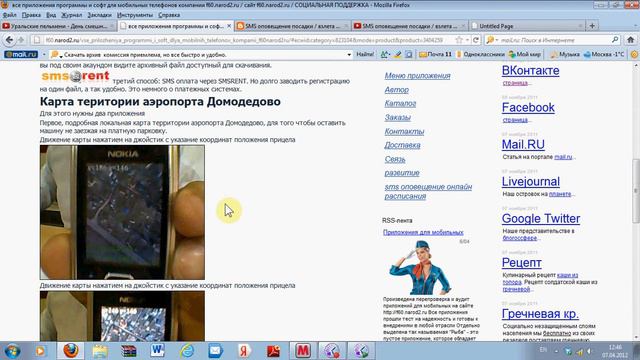Click the volume speaker in the system tray
640x360 pixels.
[590, 351]
